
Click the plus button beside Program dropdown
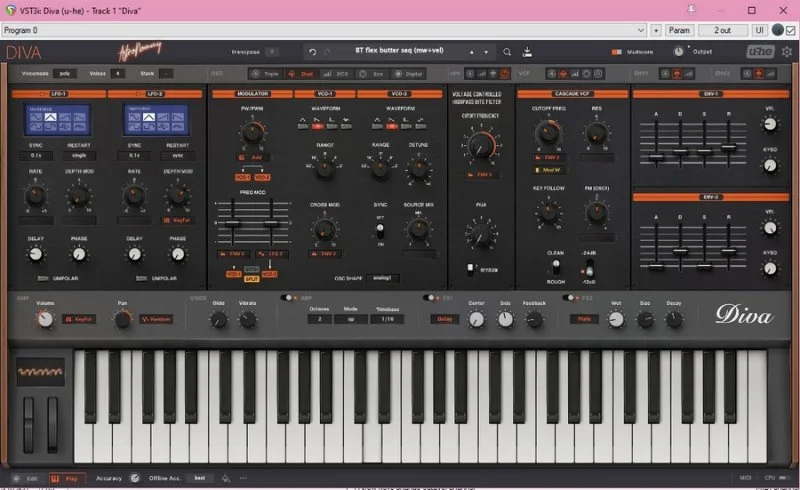pos(656,30)
